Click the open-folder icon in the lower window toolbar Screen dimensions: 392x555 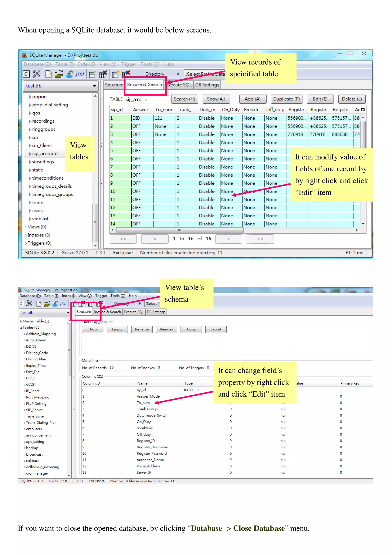(47, 303)
